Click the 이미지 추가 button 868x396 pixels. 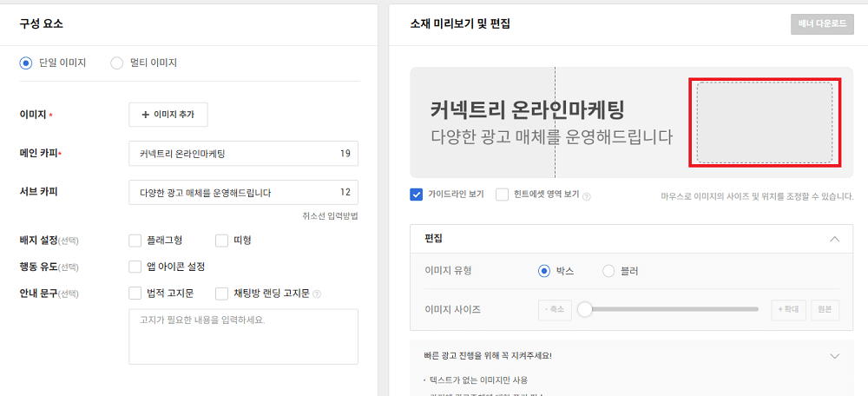tap(168, 115)
